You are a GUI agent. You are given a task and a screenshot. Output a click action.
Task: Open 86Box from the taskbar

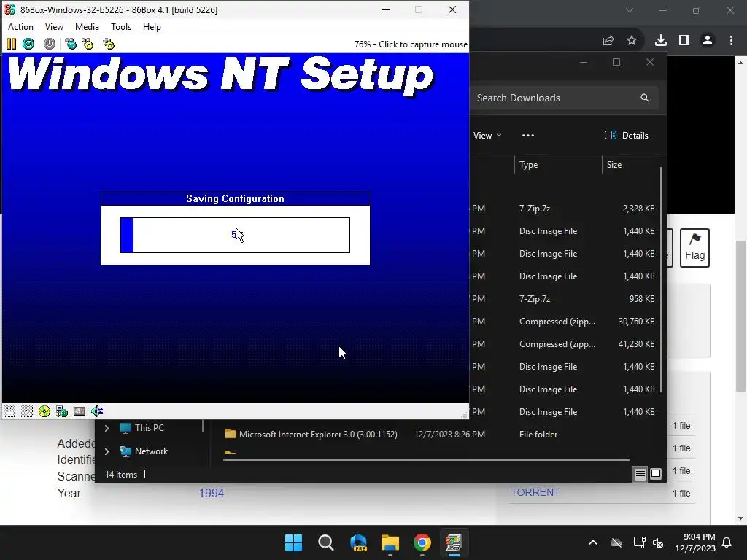coord(454,542)
